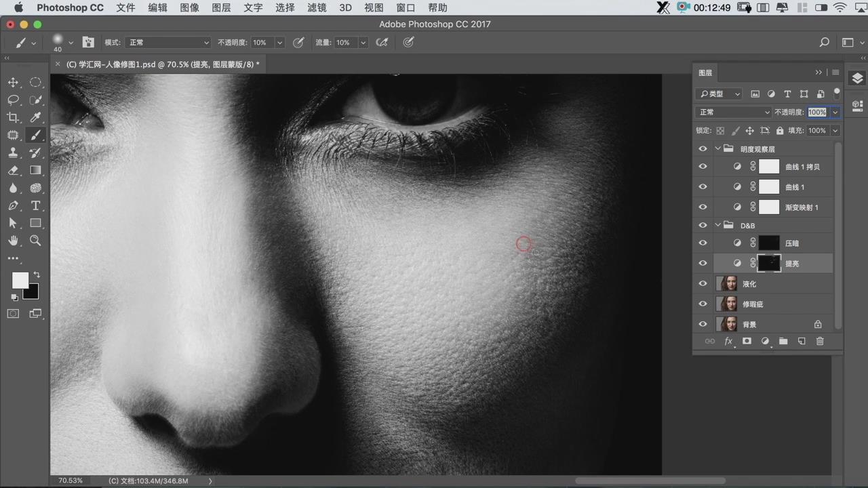Create a new group folder icon

tap(783, 341)
